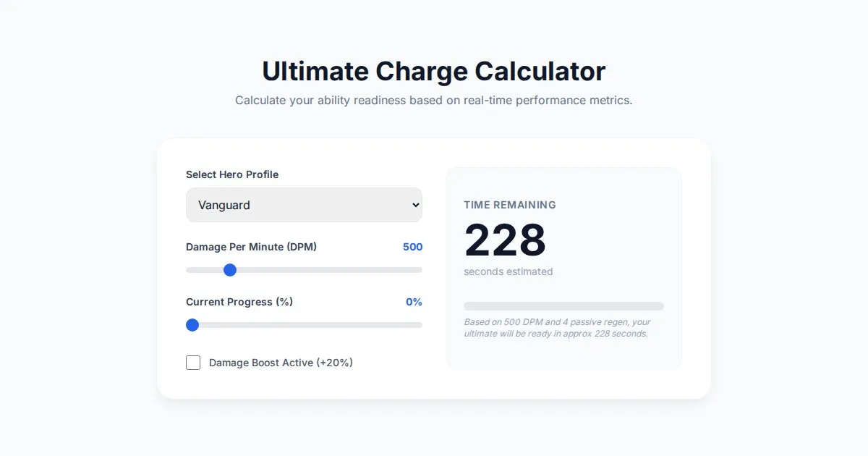Click the 'Ultimate Charge Calculator' page title

pyautogui.click(x=434, y=71)
